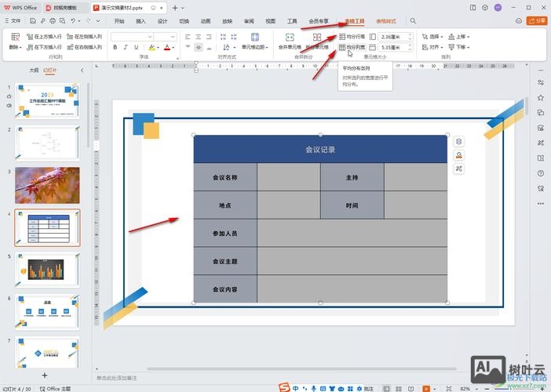Click the layers icon beside the table
This screenshot has height=392, width=551.
(459, 142)
